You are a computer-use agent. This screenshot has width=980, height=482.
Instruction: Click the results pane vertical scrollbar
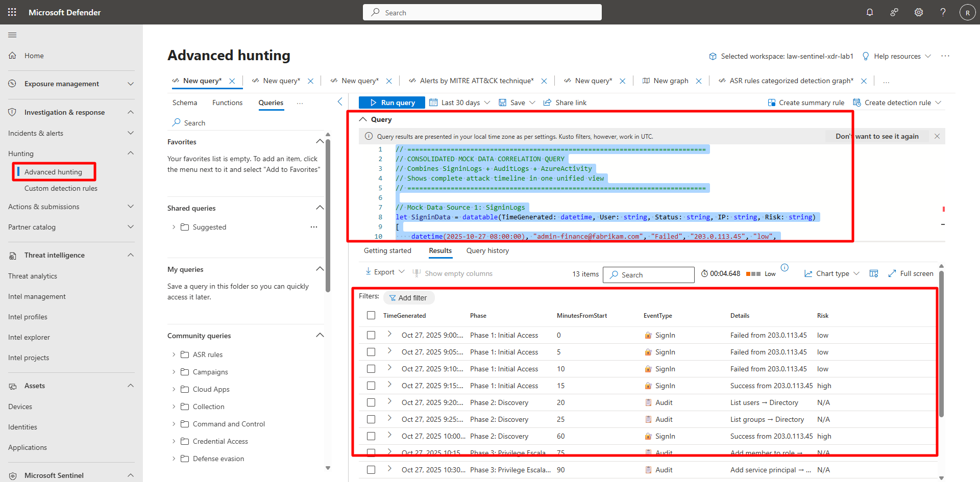[x=942, y=344]
